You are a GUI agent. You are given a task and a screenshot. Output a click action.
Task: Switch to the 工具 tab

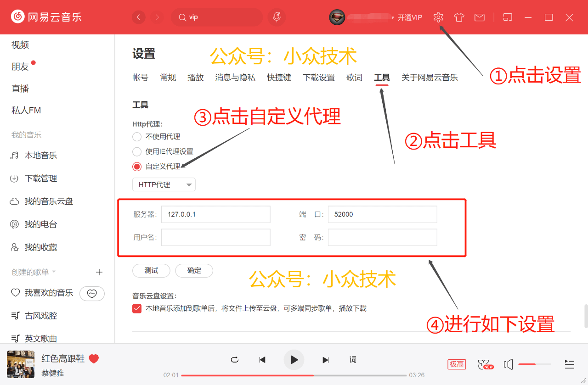click(382, 78)
